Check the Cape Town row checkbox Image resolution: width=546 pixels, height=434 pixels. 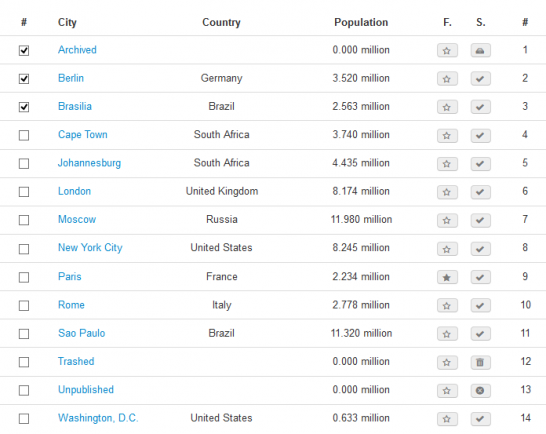tap(24, 135)
